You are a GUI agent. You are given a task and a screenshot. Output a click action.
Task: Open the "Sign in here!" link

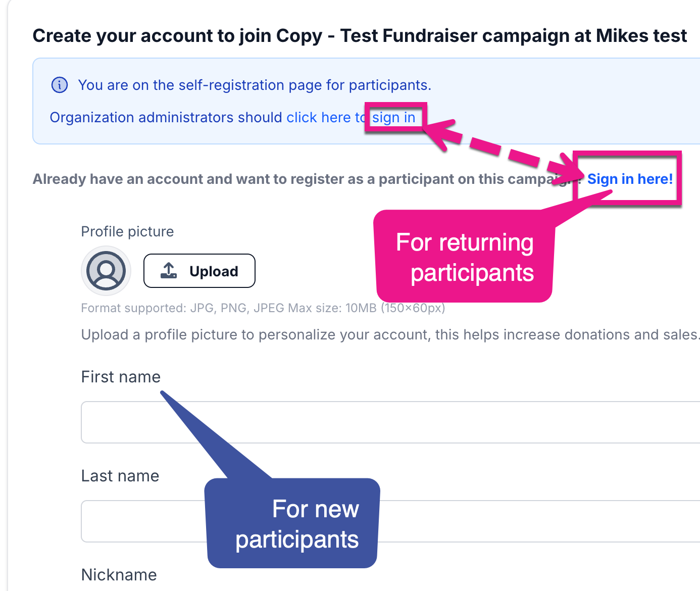630,179
